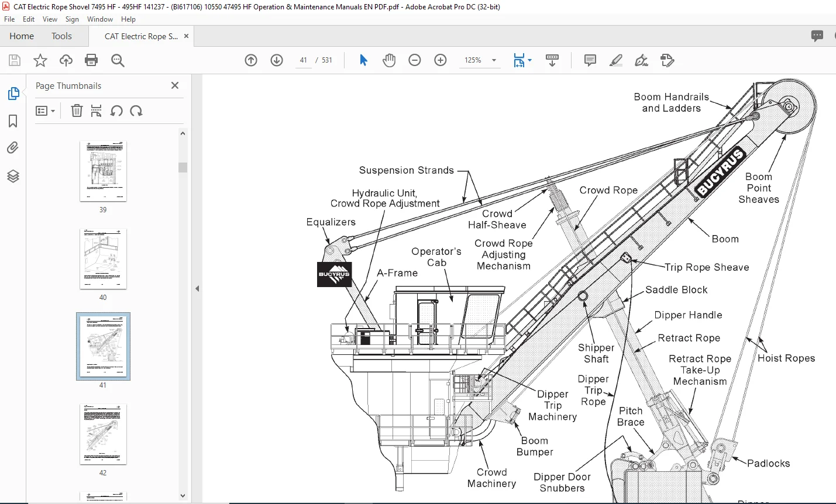The image size is (836, 504).
Task: Collapse the navigation pane with the side arrow
Action: [197, 288]
